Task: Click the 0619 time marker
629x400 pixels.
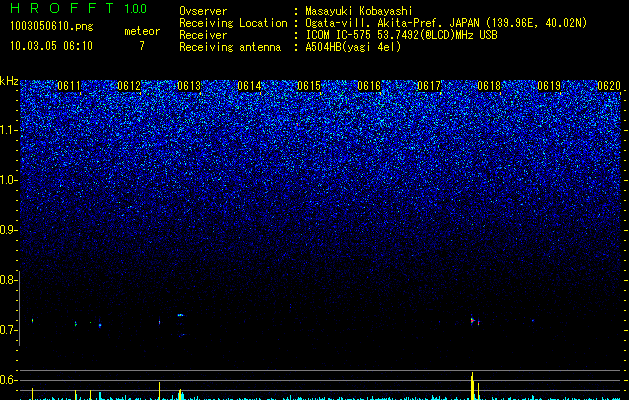Action: (x=549, y=86)
